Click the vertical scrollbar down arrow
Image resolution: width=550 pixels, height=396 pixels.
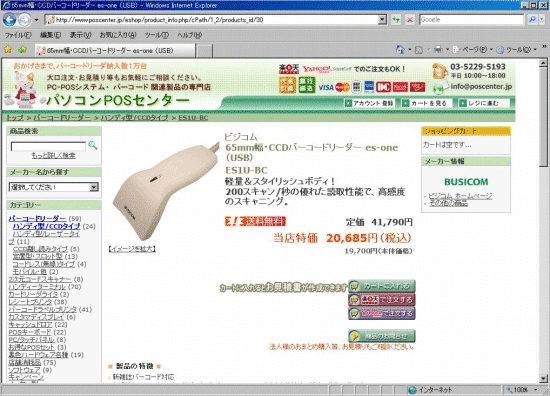pyautogui.click(x=543, y=378)
